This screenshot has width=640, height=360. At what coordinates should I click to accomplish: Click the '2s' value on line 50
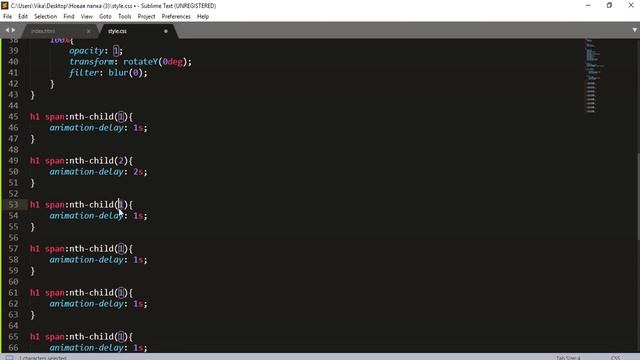click(138, 172)
